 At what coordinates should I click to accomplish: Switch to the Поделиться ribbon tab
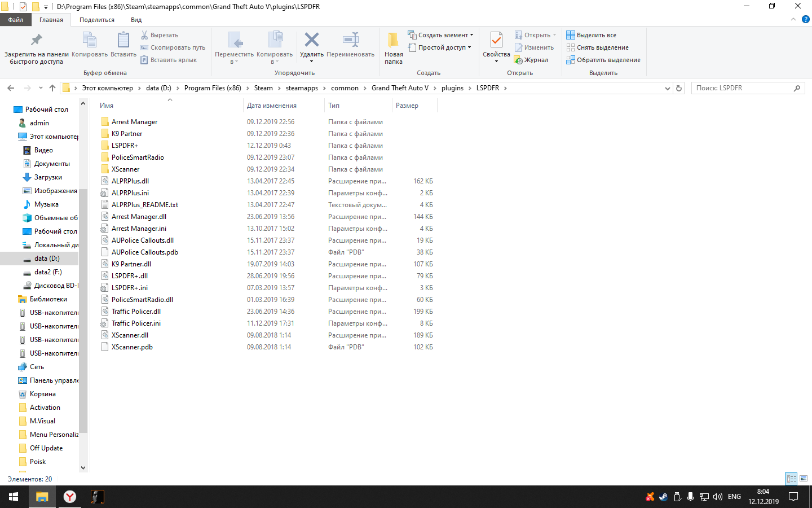pos(97,20)
